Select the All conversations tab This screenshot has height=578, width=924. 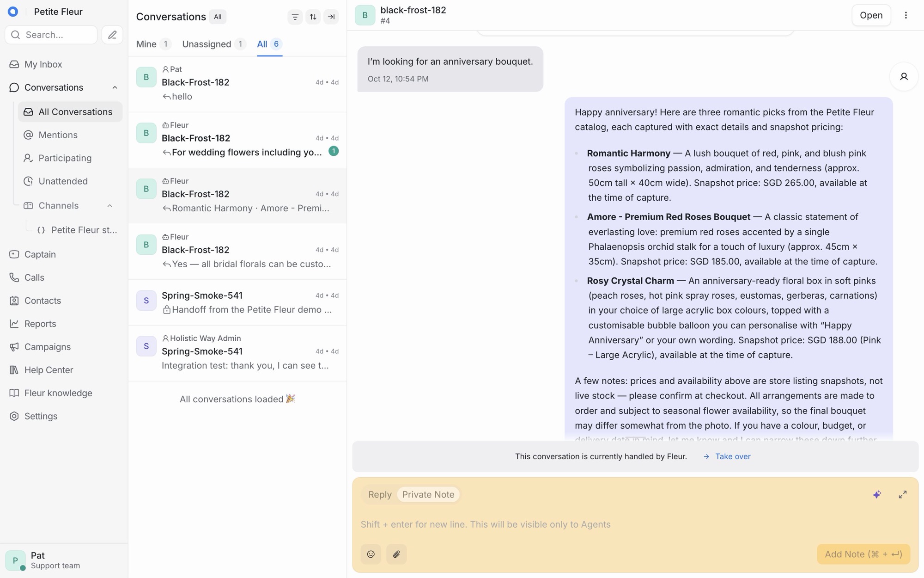tap(269, 44)
